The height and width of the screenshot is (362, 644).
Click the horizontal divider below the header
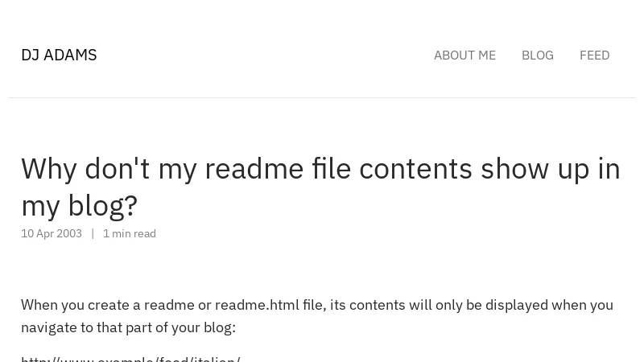322,97
